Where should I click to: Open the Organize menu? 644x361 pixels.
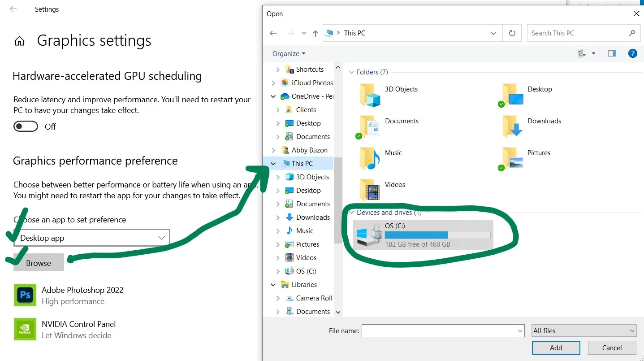pos(287,53)
